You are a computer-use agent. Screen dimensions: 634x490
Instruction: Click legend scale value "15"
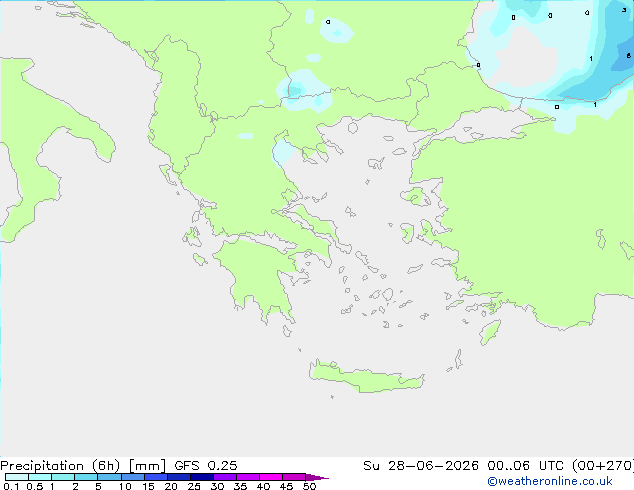148,486
